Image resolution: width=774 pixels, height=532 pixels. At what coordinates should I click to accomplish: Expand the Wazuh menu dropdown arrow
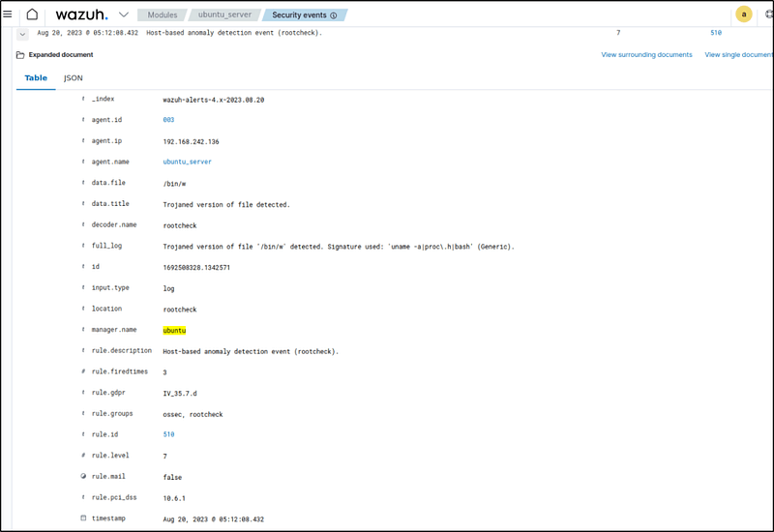point(123,15)
